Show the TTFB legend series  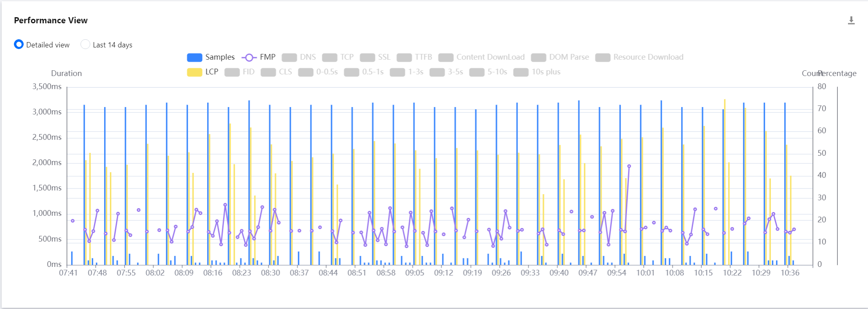[x=414, y=57]
